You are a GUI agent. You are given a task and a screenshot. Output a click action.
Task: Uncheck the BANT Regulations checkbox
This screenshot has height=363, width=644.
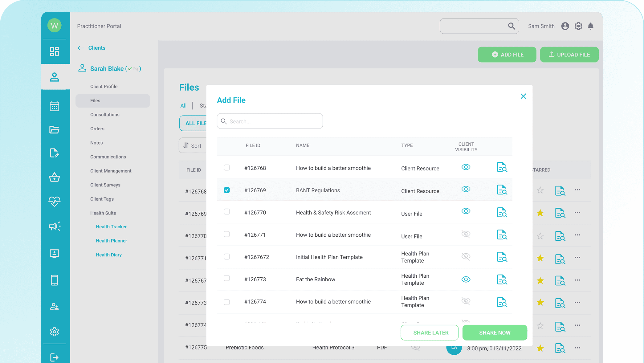(227, 190)
